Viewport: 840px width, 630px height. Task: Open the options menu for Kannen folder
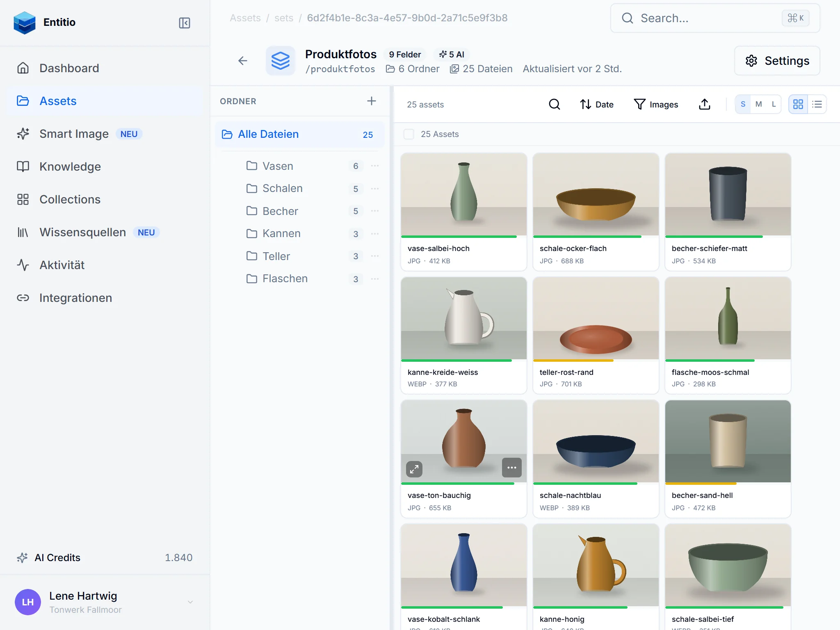(375, 234)
